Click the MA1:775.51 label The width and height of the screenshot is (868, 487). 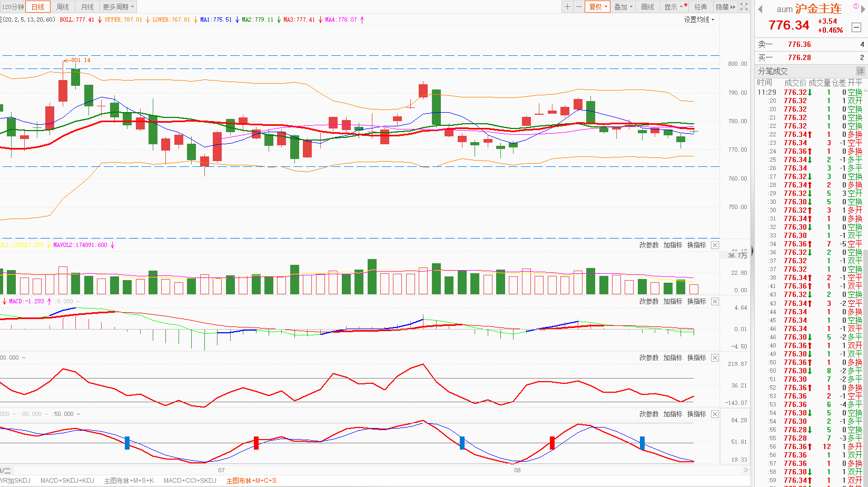[216, 19]
